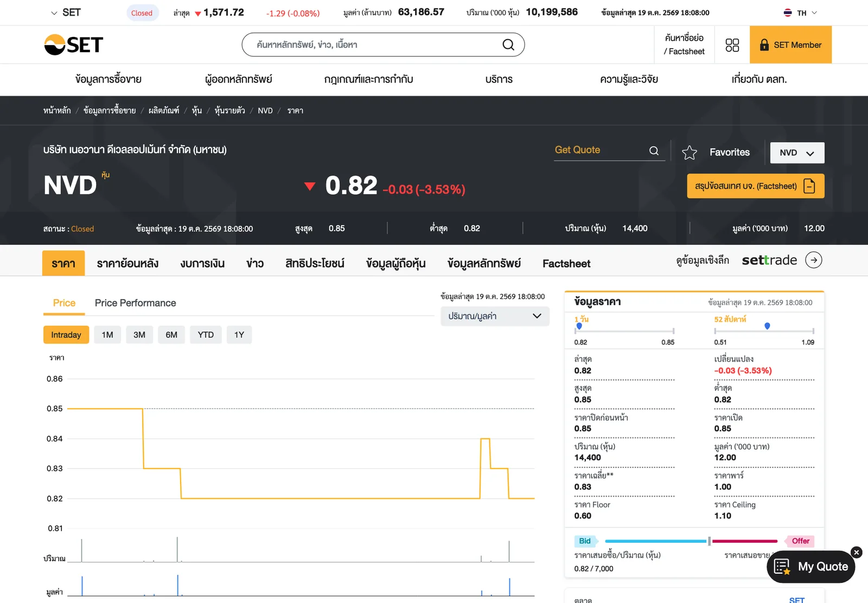Screen dimensions: 868x603
Task: Switch chart range to 1Y
Action: [x=239, y=335]
